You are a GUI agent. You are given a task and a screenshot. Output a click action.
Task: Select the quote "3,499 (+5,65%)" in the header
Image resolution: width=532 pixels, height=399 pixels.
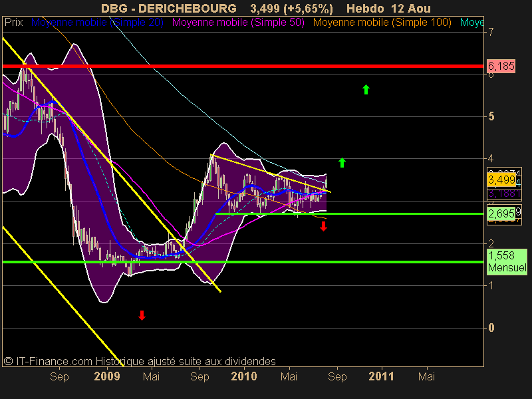(x=291, y=9)
